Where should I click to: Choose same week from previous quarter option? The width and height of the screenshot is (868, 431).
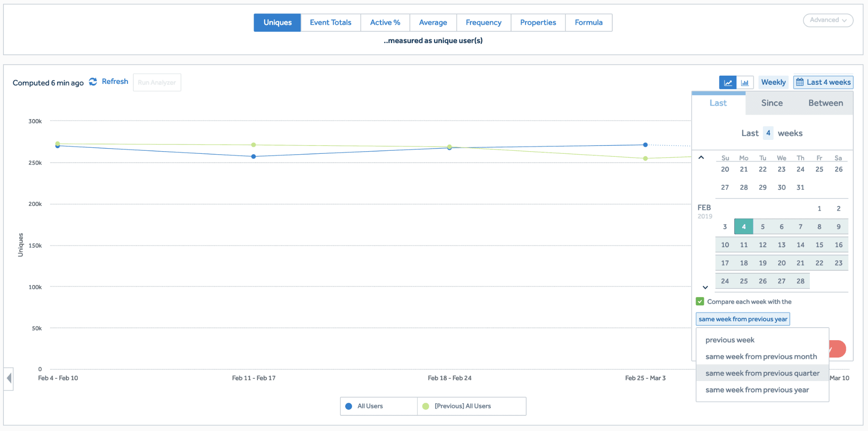point(762,373)
